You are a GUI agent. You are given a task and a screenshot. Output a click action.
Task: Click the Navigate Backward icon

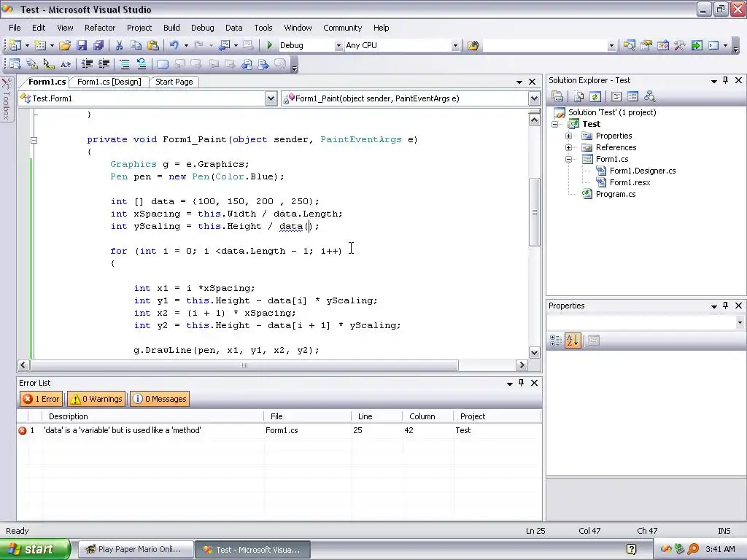click(225, 45)
